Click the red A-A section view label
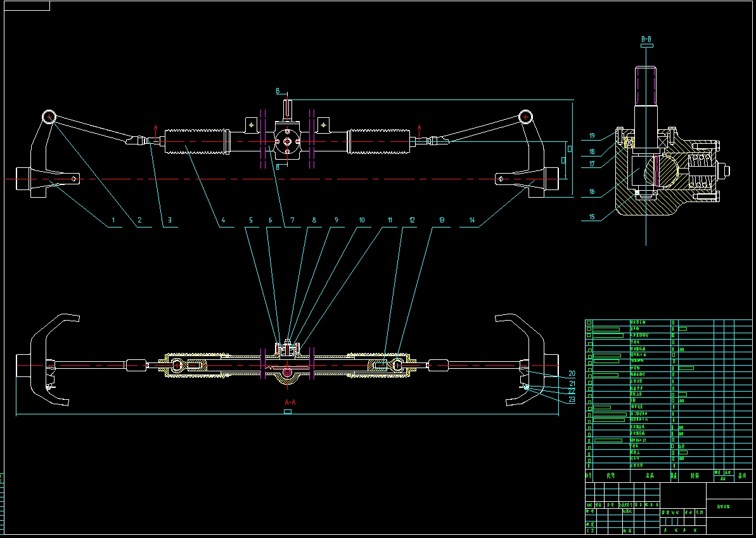 pyautogui.click(x=290, y=402)
